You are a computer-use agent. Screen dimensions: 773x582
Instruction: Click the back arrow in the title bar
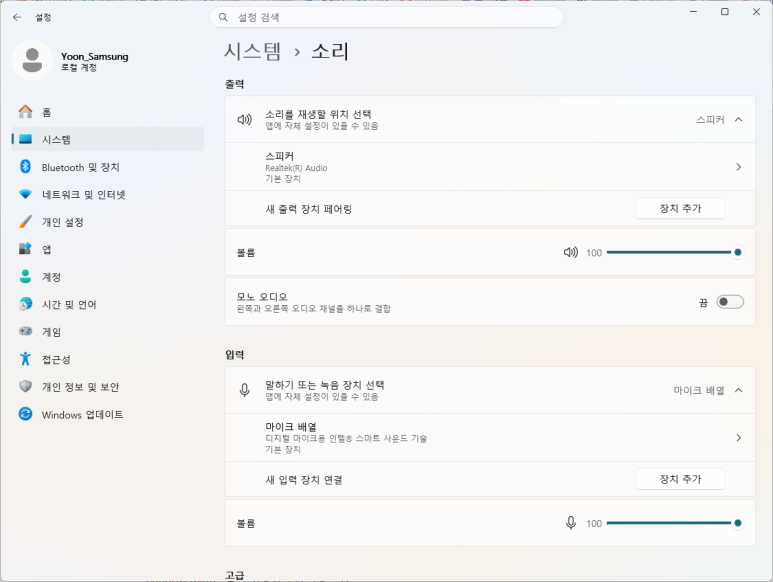(17, 17)
